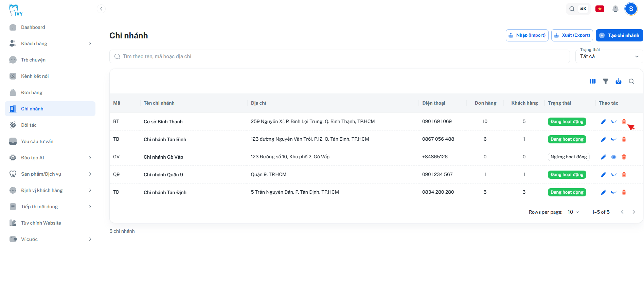Focus the branch search field

(x=339, y=56)
